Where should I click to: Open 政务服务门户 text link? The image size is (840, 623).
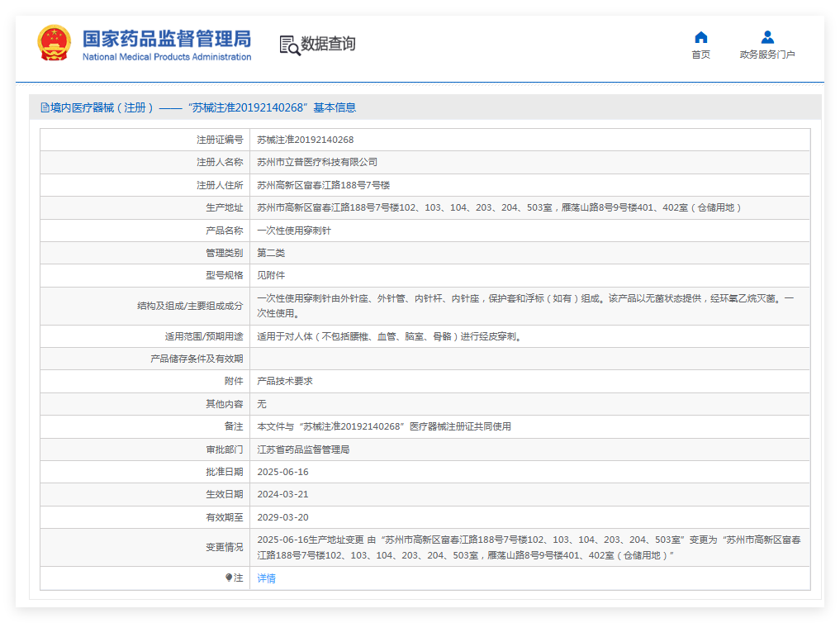click(x=767, y=55)
